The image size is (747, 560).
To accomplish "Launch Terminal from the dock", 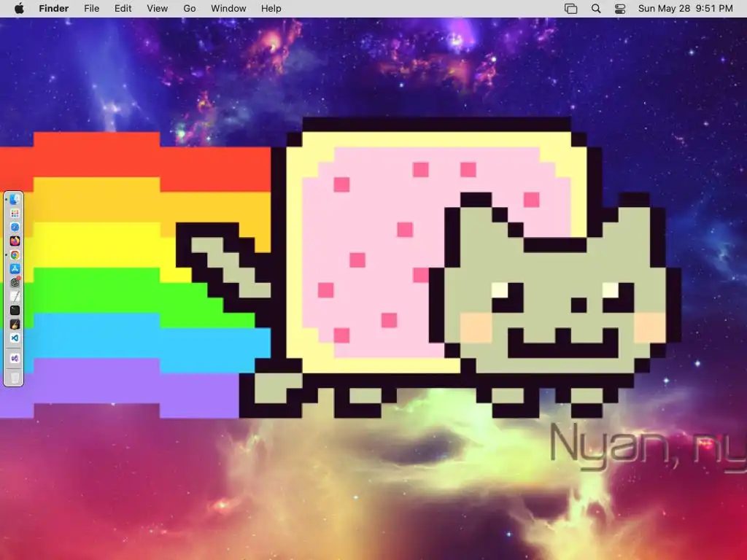I will [x=15, y=310].
